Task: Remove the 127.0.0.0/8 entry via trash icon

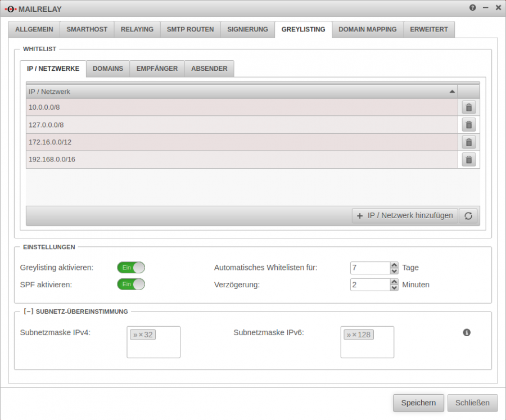Action: click(x=468, y=124)
